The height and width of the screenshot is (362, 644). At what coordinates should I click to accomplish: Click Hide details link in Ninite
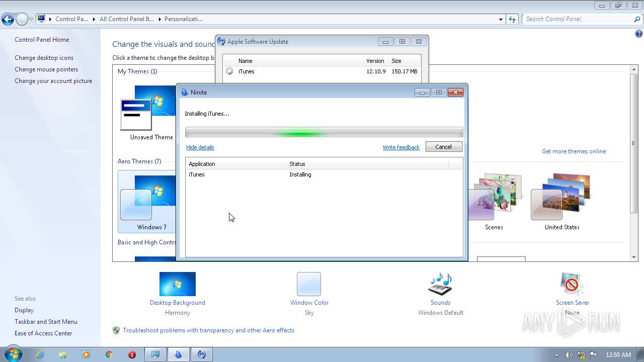[x=200, y=147]
